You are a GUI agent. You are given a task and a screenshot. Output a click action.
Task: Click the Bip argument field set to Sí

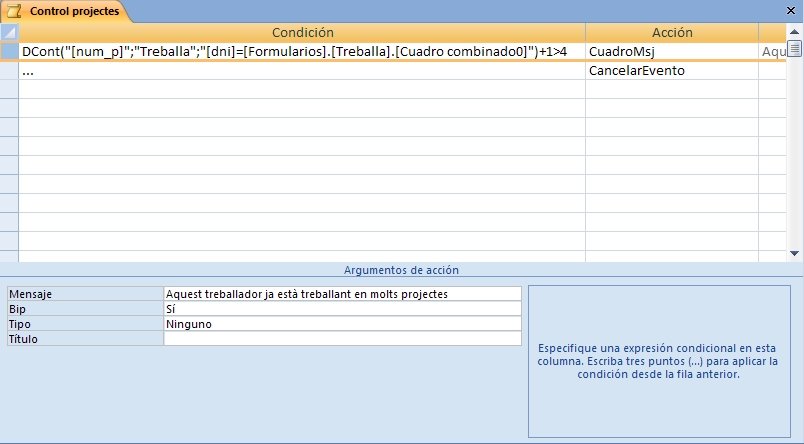[x=342, y=309]
